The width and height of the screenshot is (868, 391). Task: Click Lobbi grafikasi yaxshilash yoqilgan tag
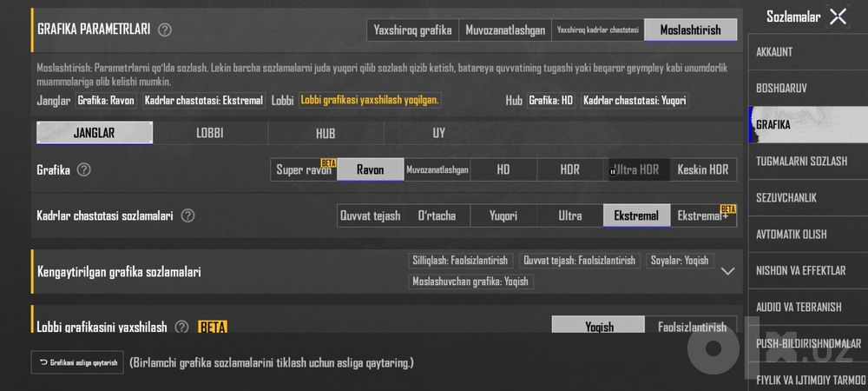coord(370,100)
